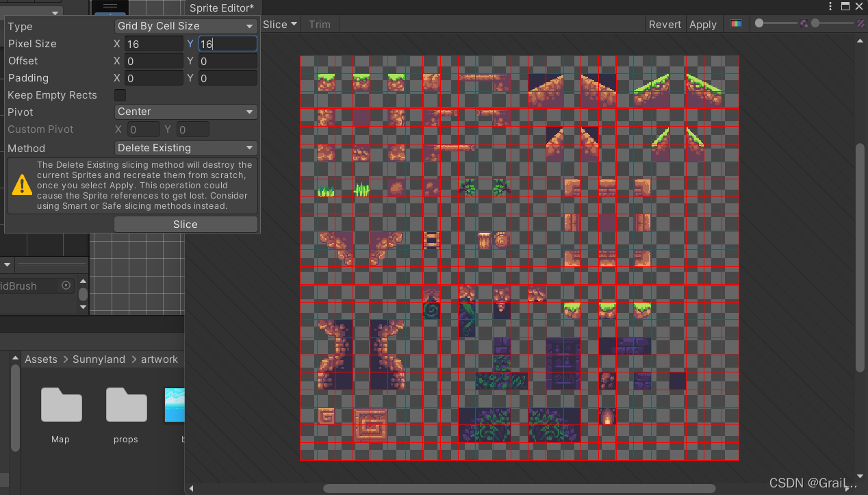The image size is (868, 495).
Task: Click artwork in the breadcrumb path
Action: [x=159, y=359]
